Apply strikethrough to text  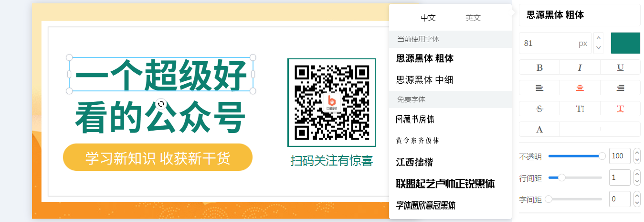[539, 109]
